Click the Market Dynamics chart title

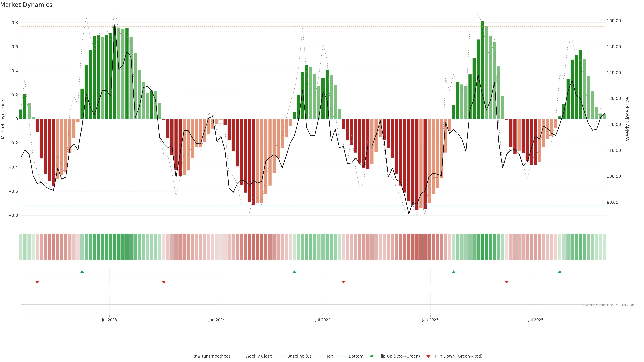coord(26,5)
